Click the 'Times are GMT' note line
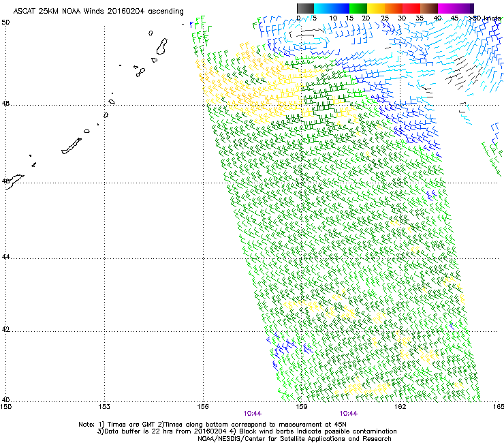 point(212,425)
